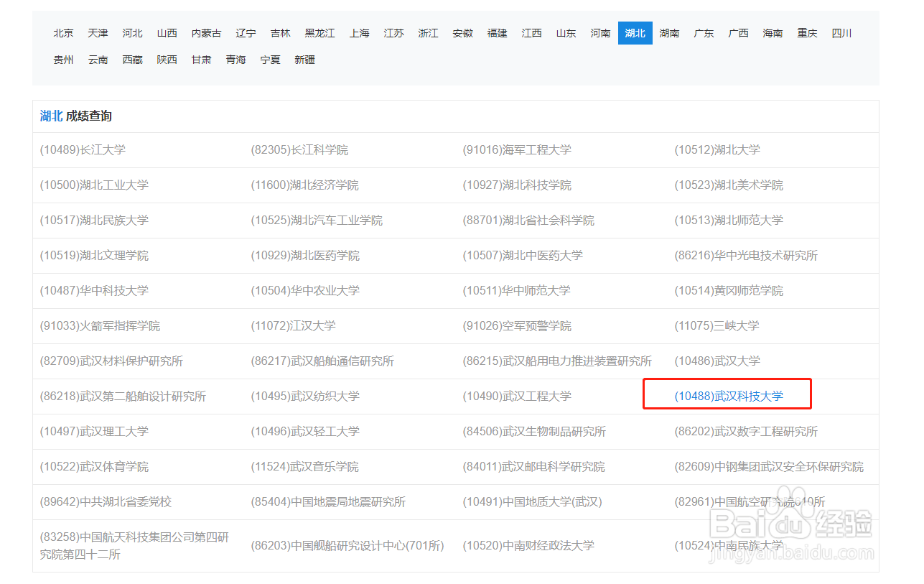Screen dimensions: 924x584
Task: Click (10519)湖北文理学院 link
Action: pos(94,256)
